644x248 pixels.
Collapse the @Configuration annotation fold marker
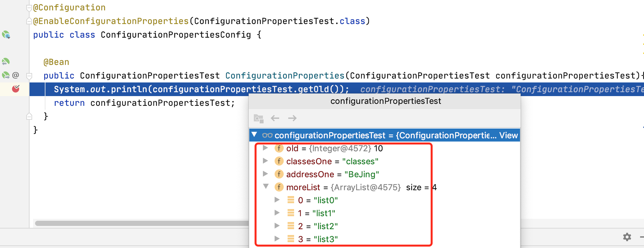(x=29, y=8)
